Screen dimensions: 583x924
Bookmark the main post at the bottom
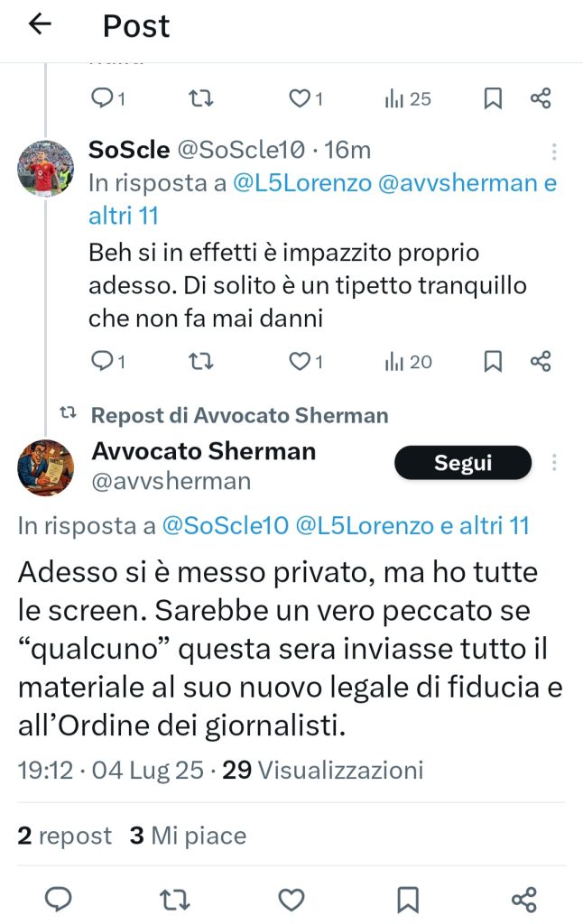(x=408, y=900)
